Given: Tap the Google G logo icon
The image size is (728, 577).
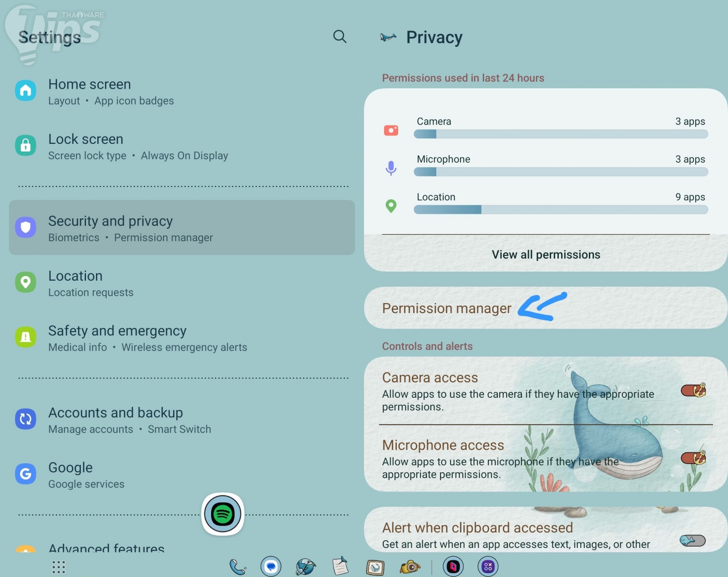Looking at the screenshot, I should pos(25,474).
